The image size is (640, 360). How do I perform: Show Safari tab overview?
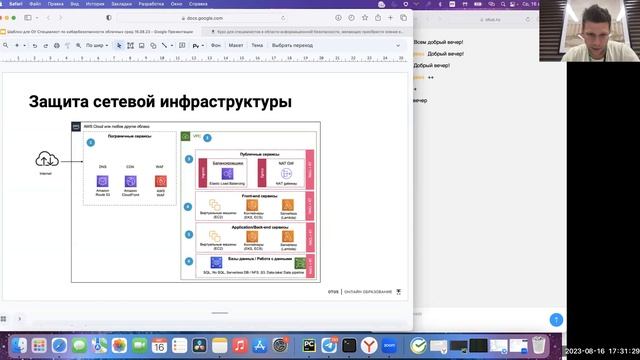click(404, 18)
